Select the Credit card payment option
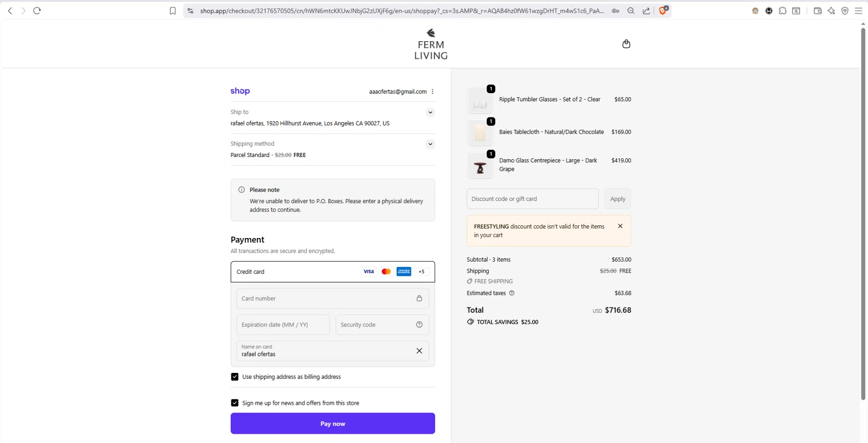The image size is (868, 443). (x=333, y=272)
